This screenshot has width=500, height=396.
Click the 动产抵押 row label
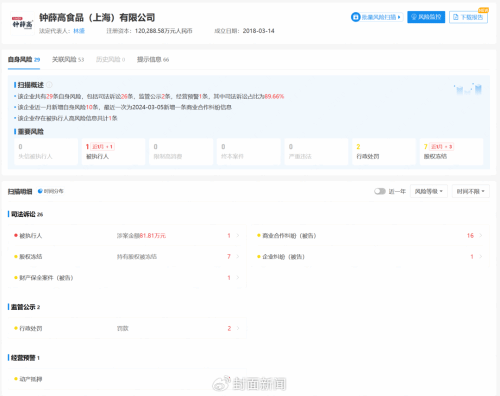click(x=31, y=379)
